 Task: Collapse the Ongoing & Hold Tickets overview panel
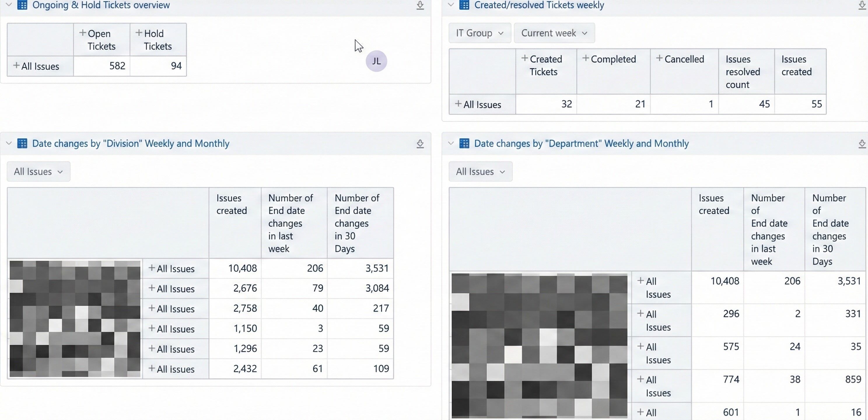coord(9,5)
